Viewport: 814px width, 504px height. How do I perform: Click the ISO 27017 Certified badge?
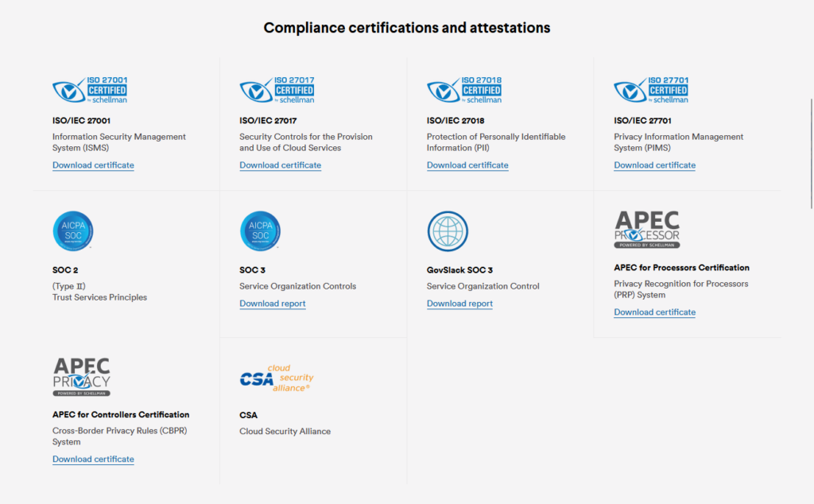(x=277, y=90)
